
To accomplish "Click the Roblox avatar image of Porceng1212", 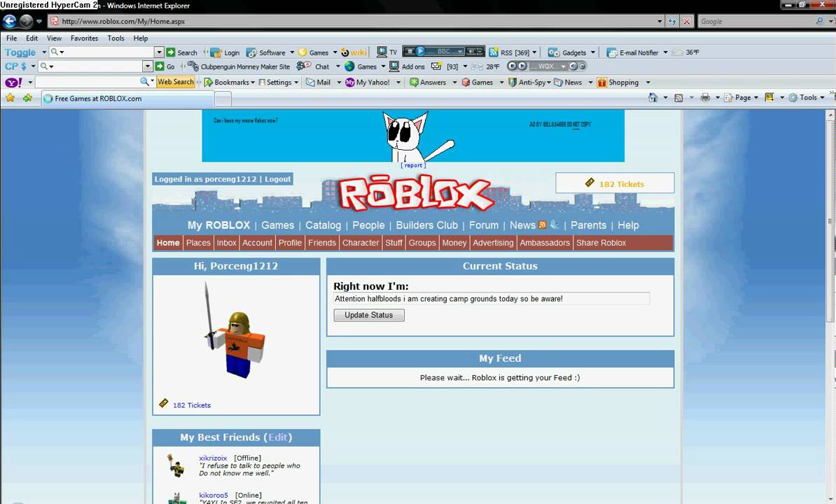I will tap(235, 330).
